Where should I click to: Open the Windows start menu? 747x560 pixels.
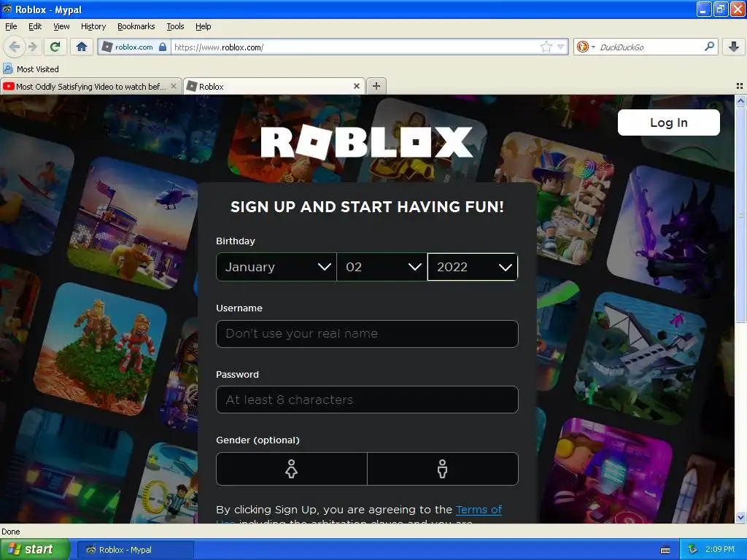point(34,550)
